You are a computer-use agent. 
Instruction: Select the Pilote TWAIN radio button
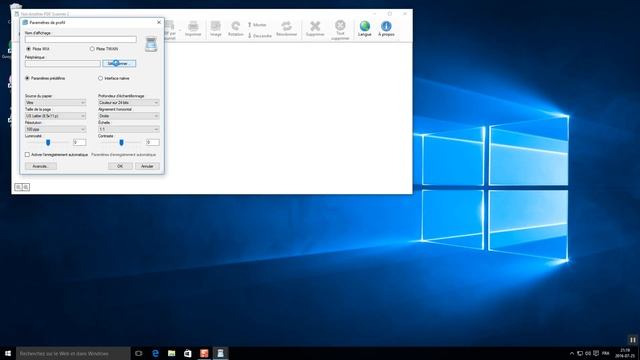click(x=92, y=49)
